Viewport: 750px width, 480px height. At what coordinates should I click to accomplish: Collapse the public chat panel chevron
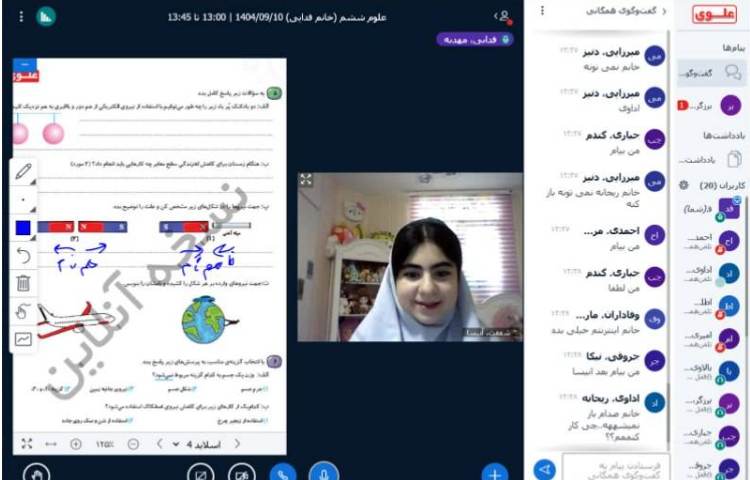664,11
